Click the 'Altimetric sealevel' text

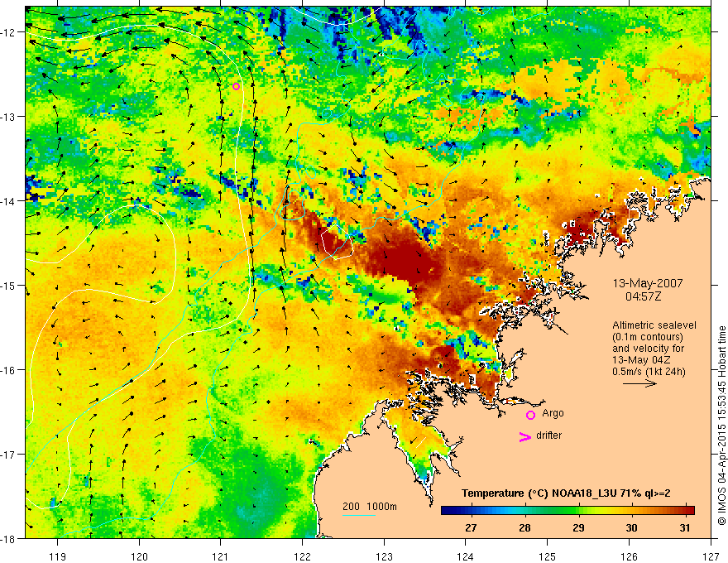click(x=654, y=325)
